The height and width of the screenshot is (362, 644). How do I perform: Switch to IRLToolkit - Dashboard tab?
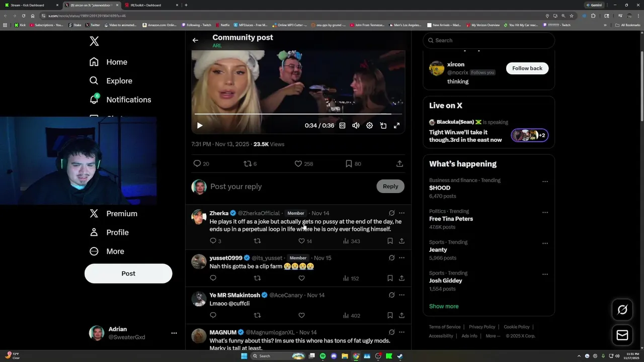150,5
